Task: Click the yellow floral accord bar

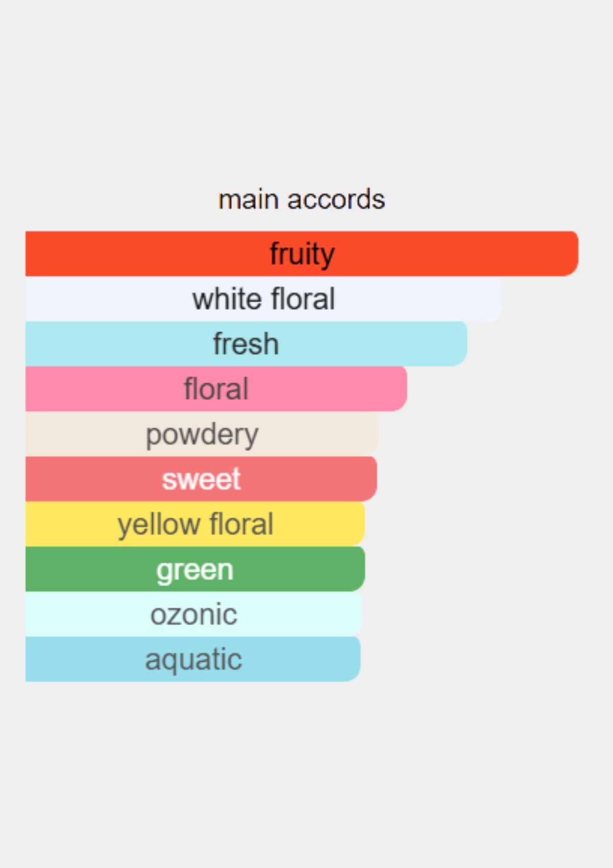Action: [195, 524]
